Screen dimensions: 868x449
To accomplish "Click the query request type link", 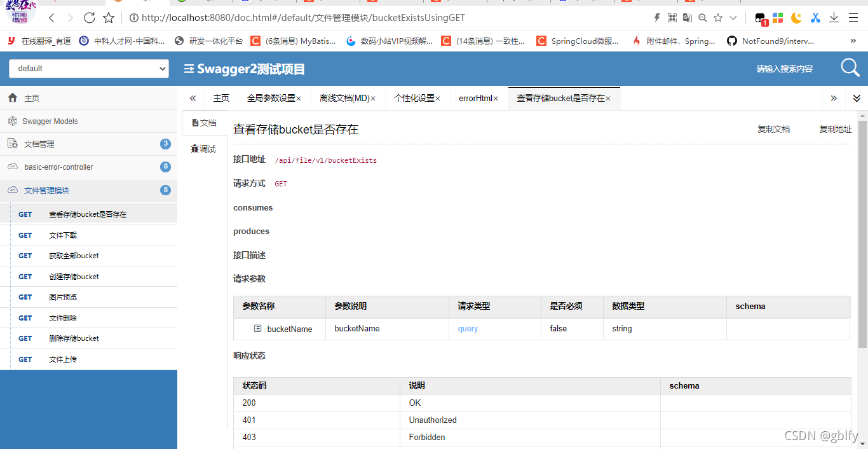I will click(x=468, y=329).
